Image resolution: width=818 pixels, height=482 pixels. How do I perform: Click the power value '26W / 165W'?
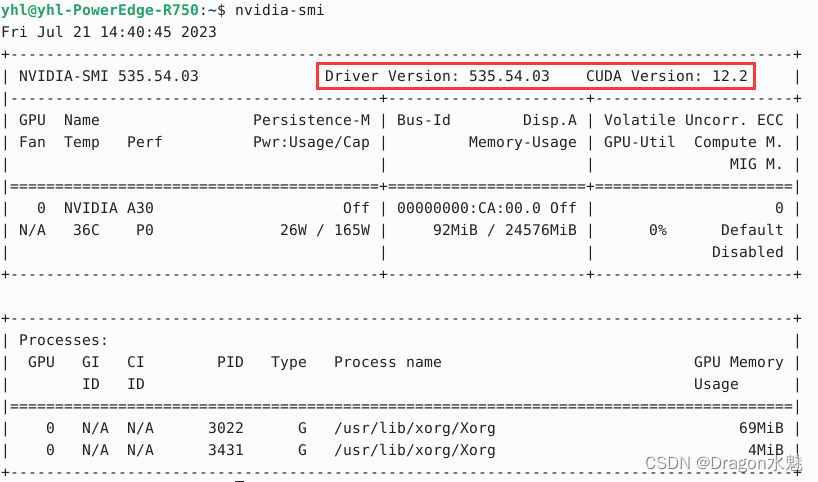pyautogui.click(x=325, y=230)
